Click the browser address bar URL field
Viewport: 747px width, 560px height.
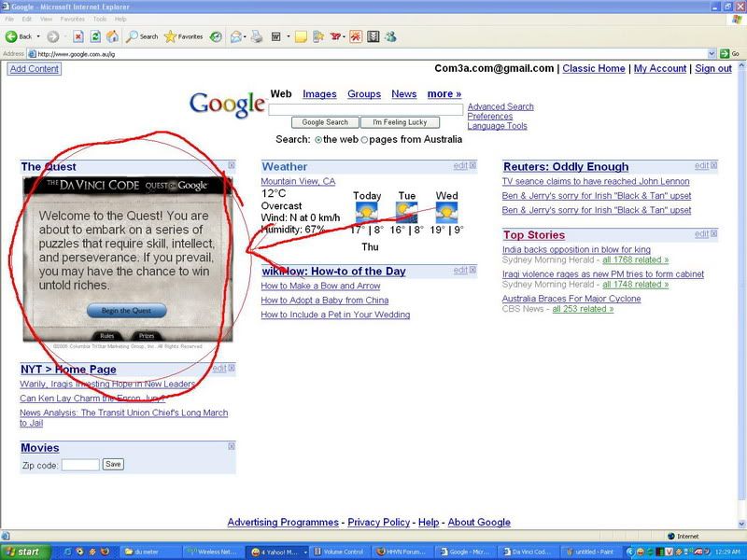367,54
